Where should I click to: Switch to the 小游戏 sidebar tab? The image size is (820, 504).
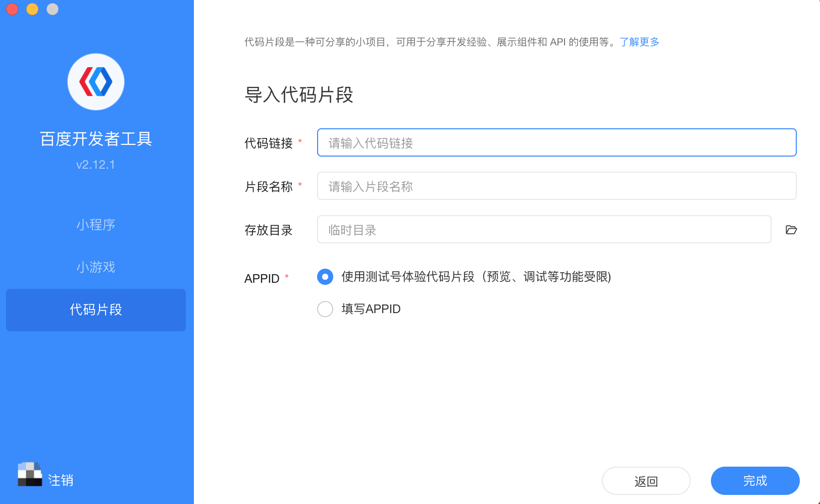[x=96, y=267]
